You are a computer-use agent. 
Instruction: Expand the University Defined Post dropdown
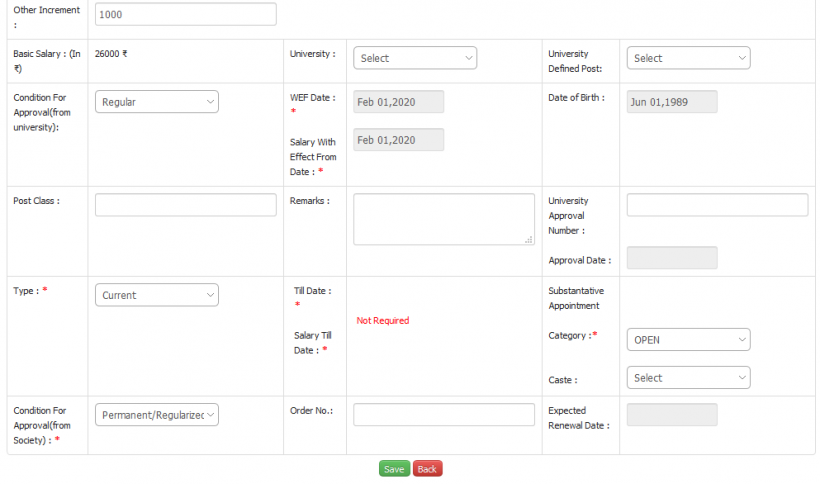coord(688,58)
